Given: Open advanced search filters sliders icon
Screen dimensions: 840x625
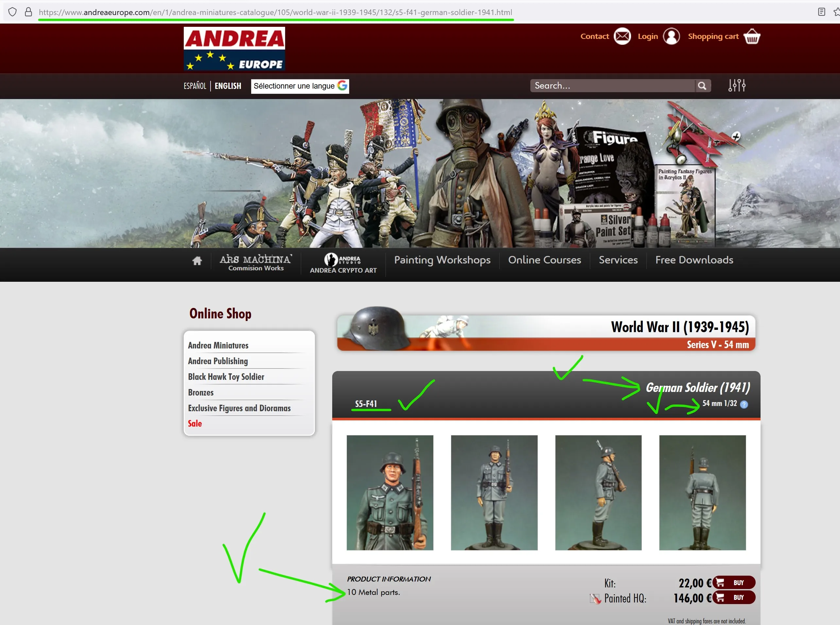Looking at the screenshot, I should coord(736,86).
